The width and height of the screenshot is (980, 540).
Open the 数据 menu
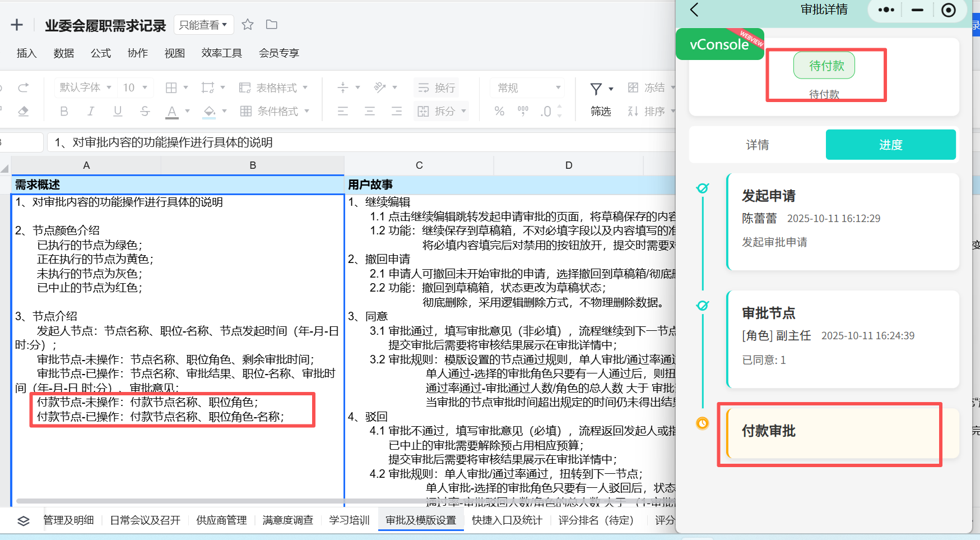(64, 53)
